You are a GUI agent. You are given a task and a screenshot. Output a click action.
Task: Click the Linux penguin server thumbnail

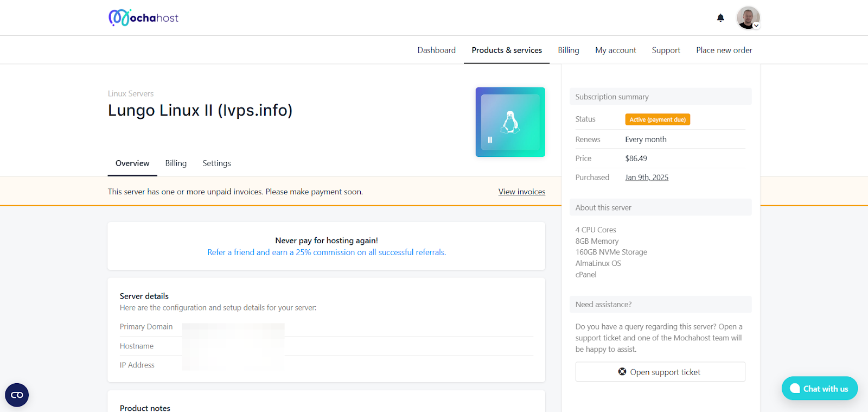coord(510,122)
